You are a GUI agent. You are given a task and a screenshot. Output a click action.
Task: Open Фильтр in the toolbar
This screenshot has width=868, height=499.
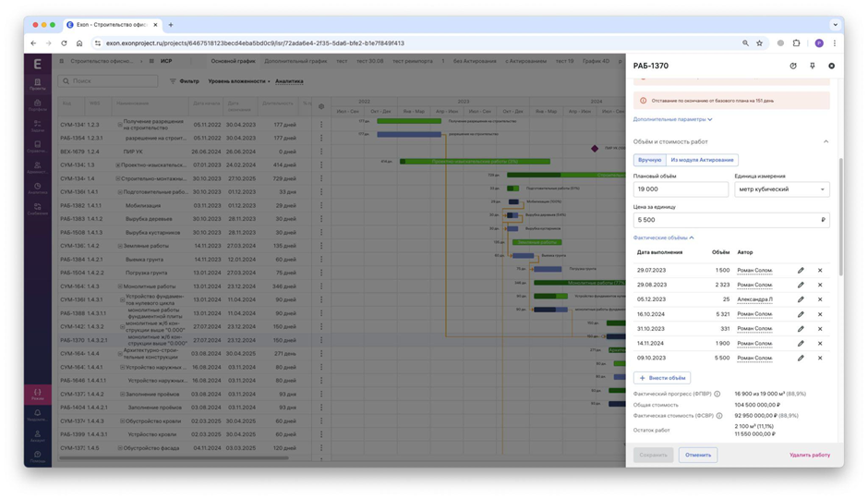(185, 81)
